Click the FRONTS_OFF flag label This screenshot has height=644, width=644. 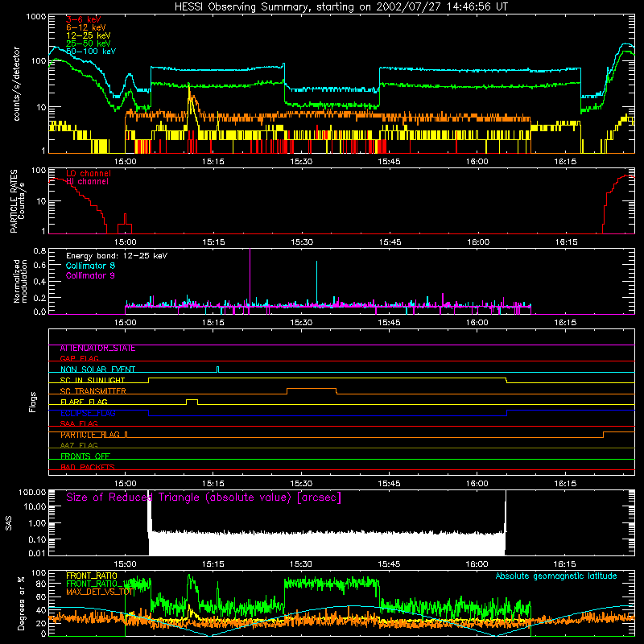(85, 456)
